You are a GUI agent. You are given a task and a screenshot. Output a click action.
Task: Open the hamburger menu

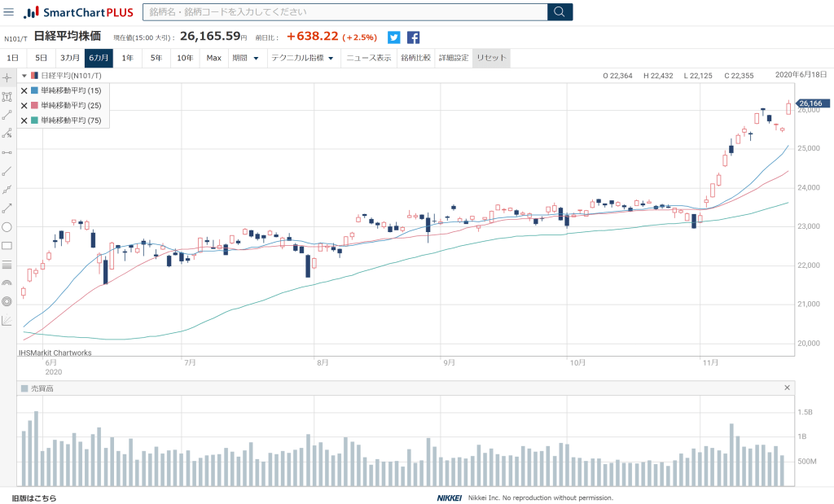pyautogui.click(x=9, y=12)
